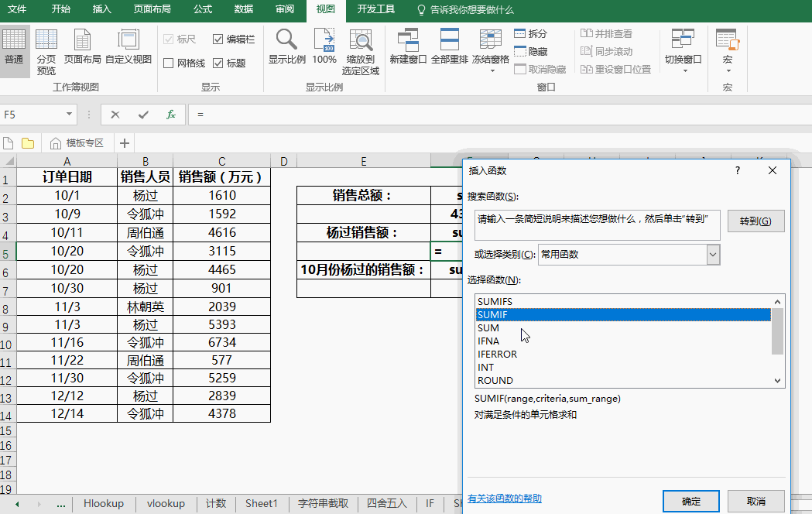Expand the function category dropdown
The width and height of the screenshot is (812, 514).
click(713, 255)
